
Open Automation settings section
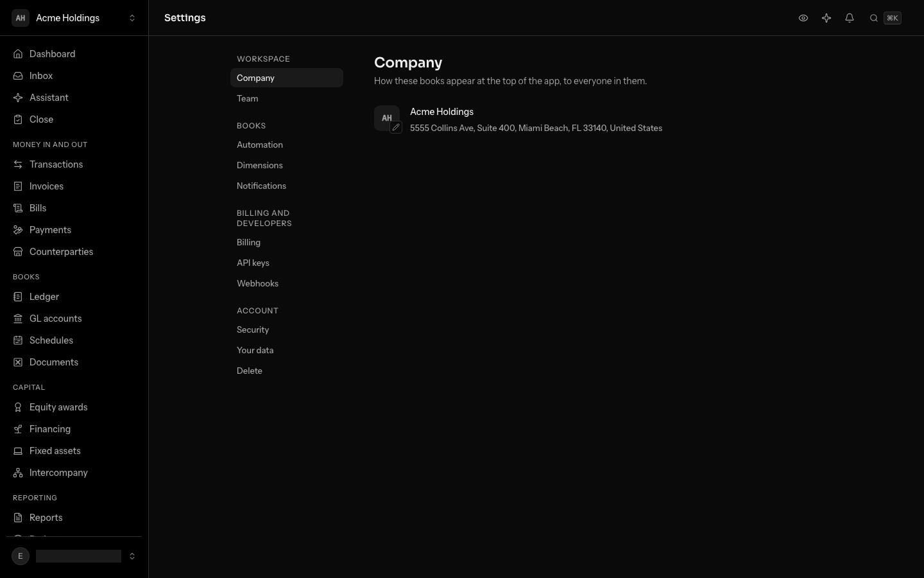click(287, 144)
